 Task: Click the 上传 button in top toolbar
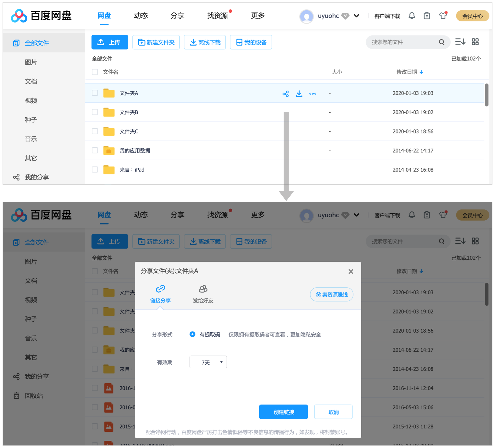(110, 42)
